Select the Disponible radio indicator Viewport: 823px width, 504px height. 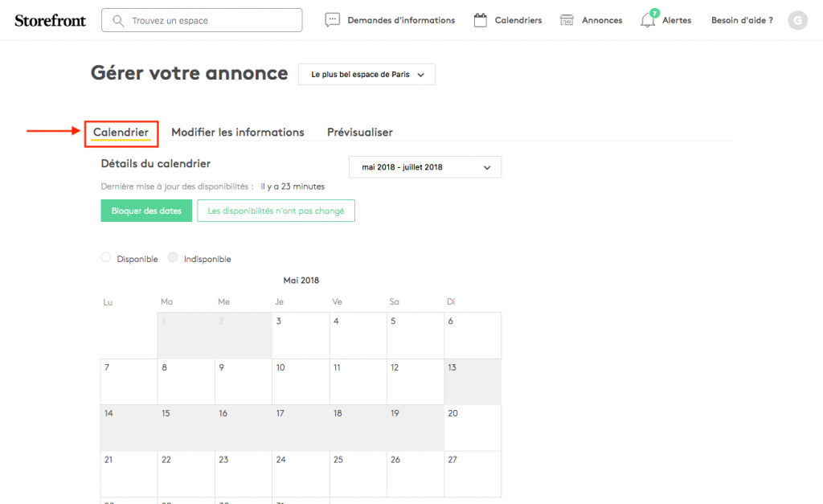[x=106, y=258]
